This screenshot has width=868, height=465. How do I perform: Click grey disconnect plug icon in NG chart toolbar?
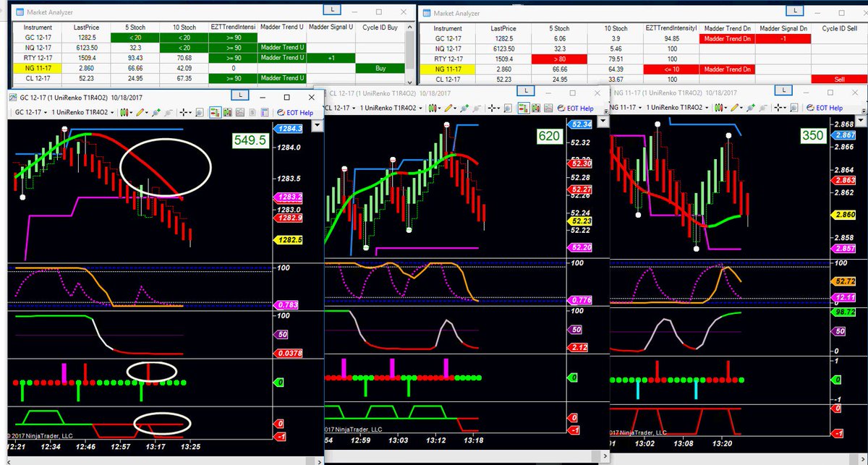click(762, 108)
